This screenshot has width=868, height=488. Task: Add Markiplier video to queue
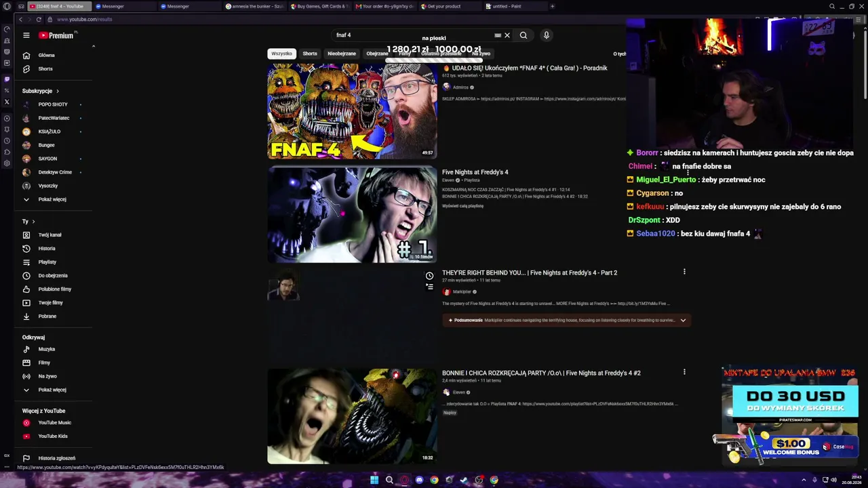coord(429,287)
